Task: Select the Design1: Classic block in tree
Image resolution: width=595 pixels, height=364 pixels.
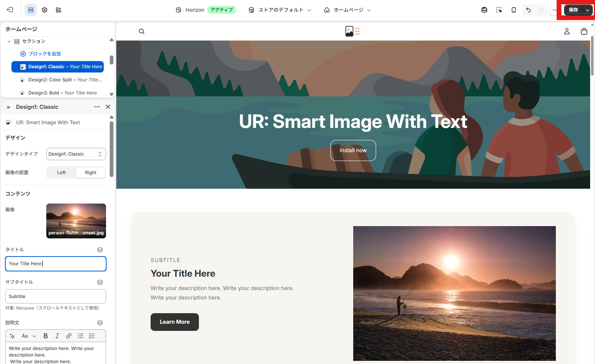Action: [57, 67]
